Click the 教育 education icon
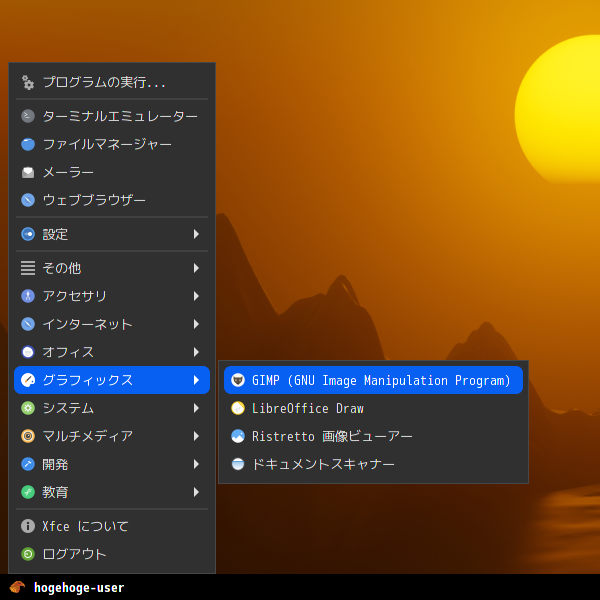This screenshot has height=600, width=600. [x=28, y=492]
